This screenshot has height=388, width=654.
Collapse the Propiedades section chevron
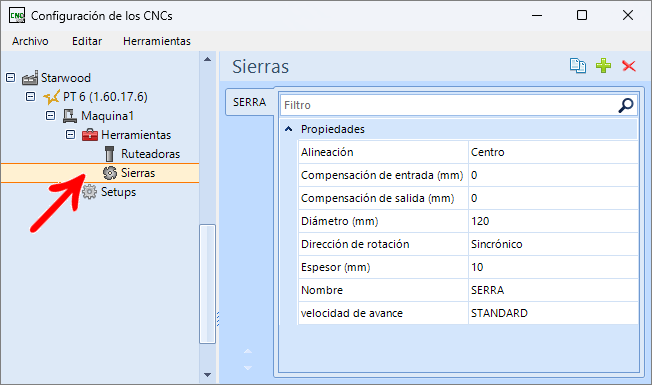click(x=288, y=129)
